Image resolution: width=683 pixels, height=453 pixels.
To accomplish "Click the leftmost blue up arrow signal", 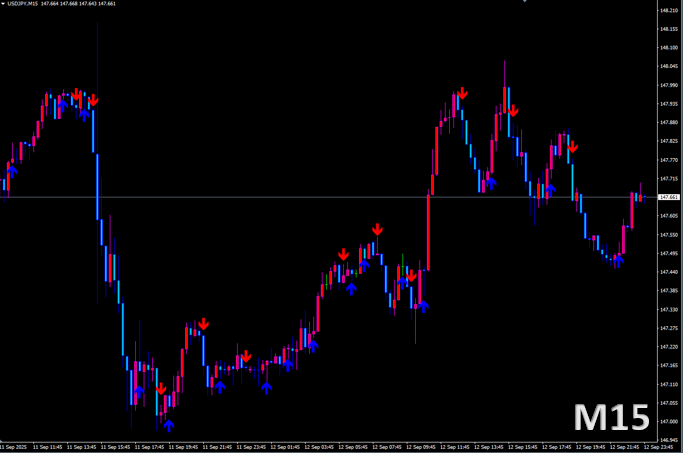I will tap(12, 172).
